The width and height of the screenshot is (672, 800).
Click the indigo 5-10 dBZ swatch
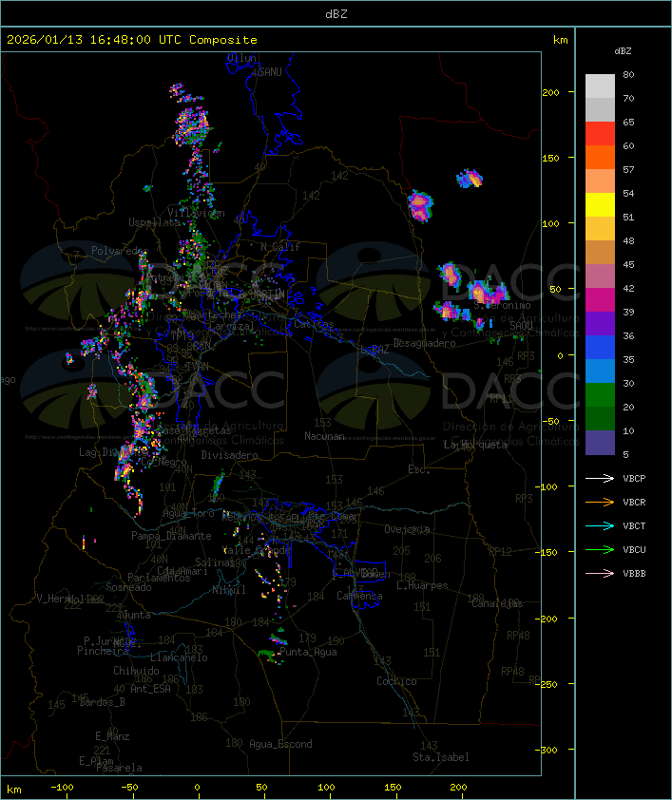pyautogui.click(x=600, y=443)
